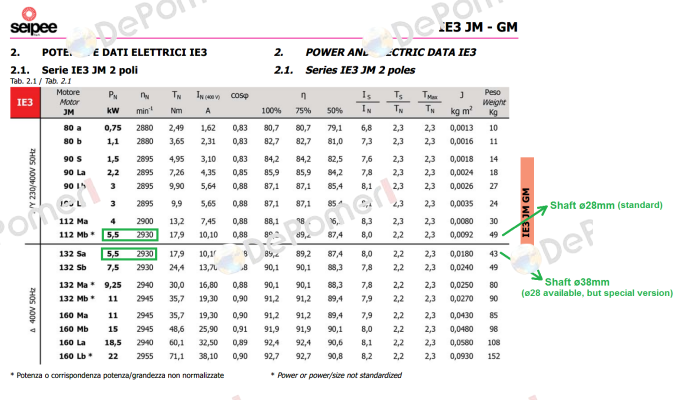Select motor row label '112 Ma'
Image resolution: width=699 pixels, height=400 pixels.
tap(74, 221)
